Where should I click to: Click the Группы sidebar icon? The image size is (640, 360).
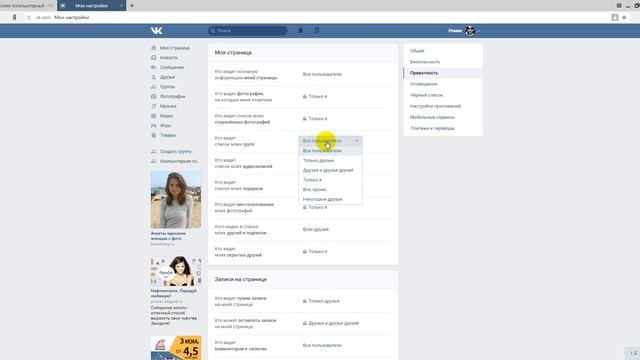point(154,87)
